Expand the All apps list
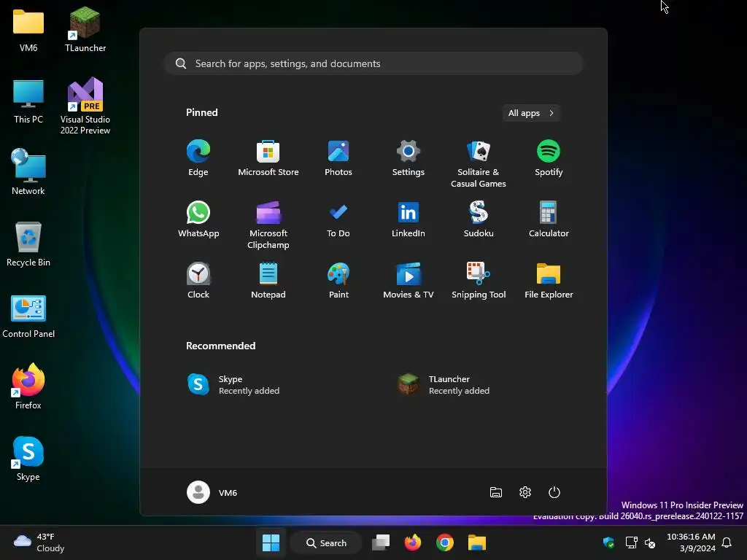This screenshot has height=560, width=747. coord(531,113)
